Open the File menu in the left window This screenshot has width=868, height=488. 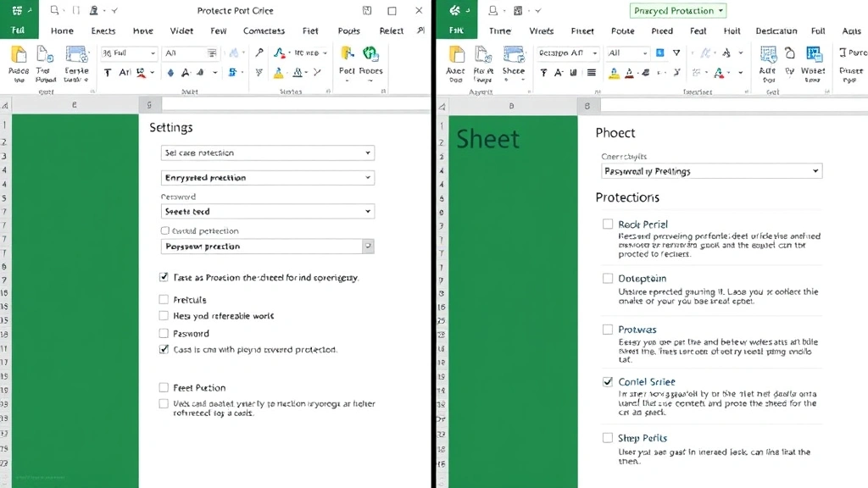(19, 30)
